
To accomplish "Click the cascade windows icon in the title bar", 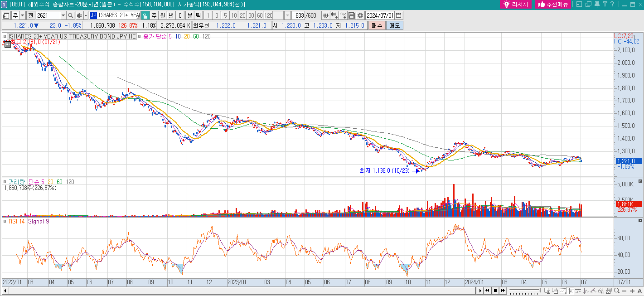I will tap(588, 4).
